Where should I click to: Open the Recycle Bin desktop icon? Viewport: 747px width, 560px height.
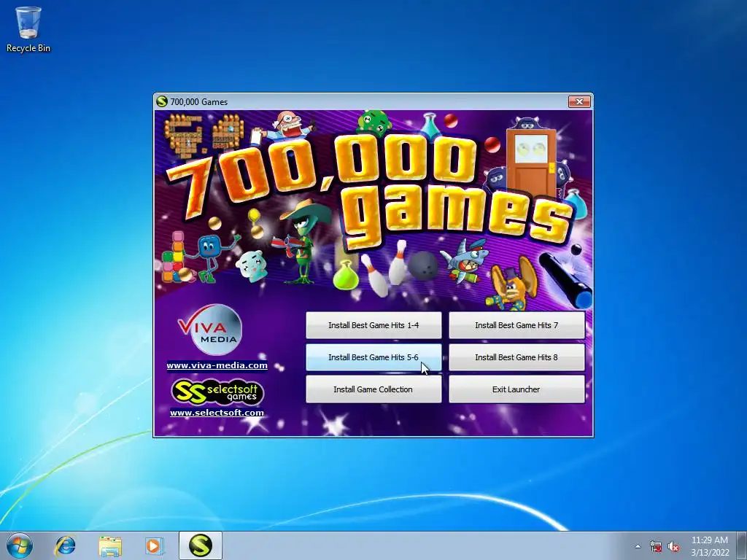(28, 29)
